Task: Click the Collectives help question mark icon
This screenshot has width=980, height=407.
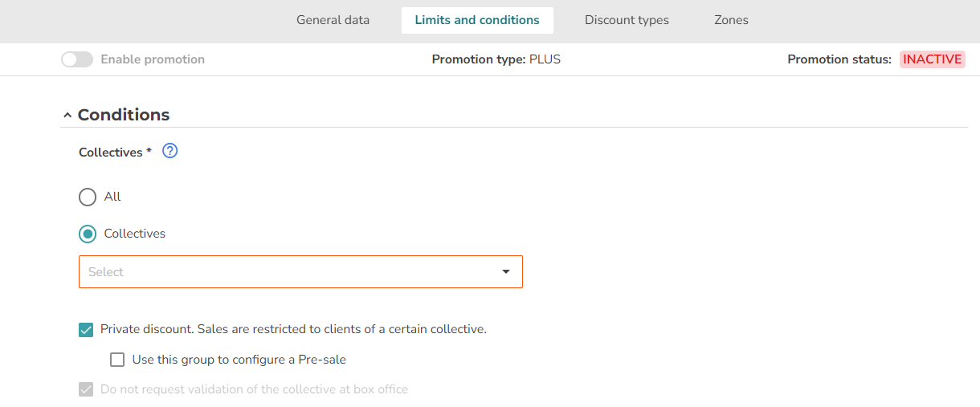Action: tap(169, 151)
